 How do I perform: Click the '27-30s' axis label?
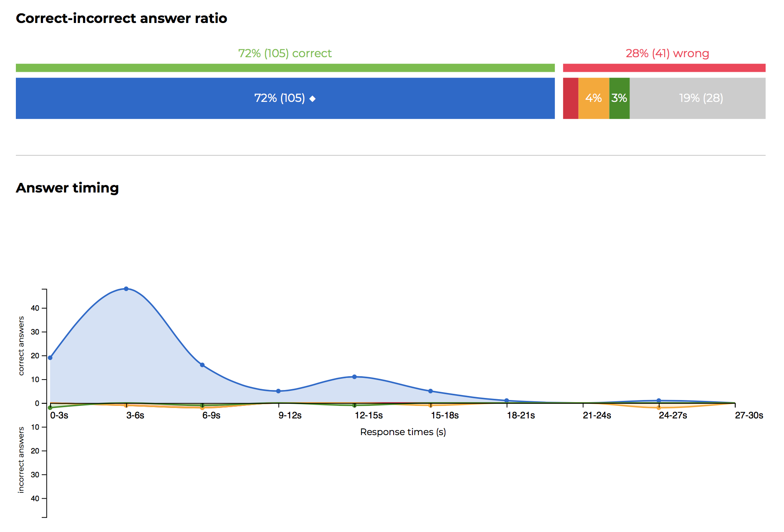click(749, 415)
